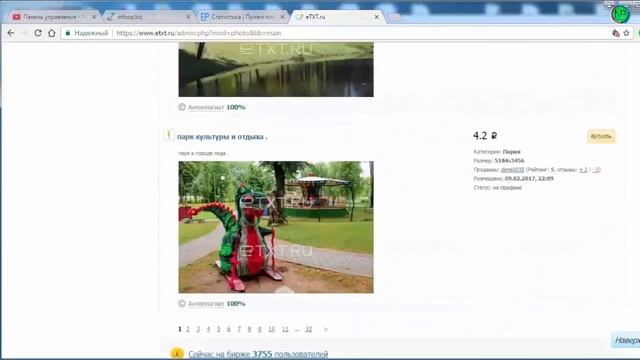
Task: Go to pagination page 5
Action: pos(218,329)
